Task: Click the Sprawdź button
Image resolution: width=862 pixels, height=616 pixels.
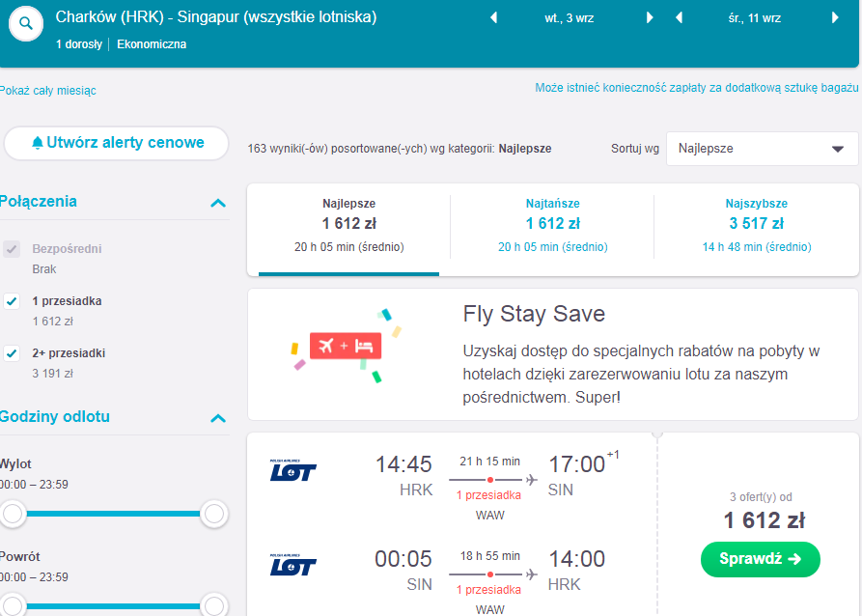Action: click(x=761, y=559)
